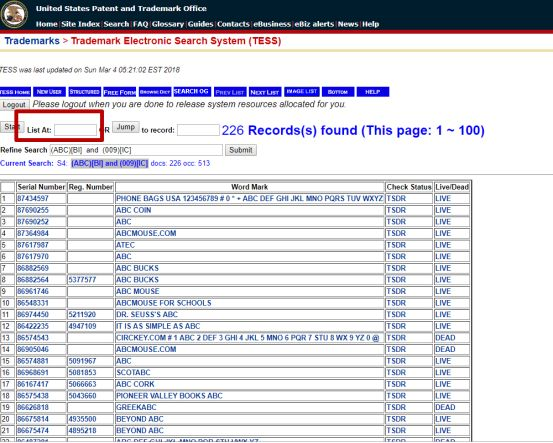Switch to Image List view
This screenshot has width=553, height=443.
click(302, 91)
